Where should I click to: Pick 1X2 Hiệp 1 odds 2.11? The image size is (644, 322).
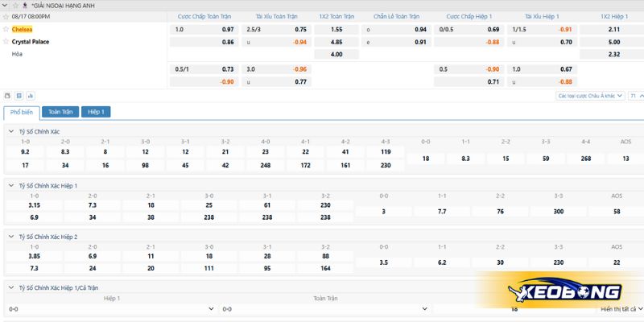click(612, 30)
